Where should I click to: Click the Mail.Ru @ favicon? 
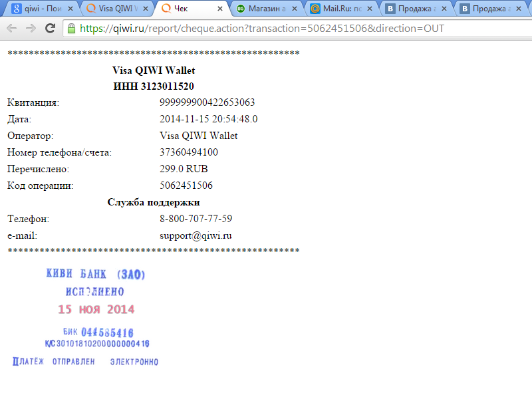point(315,9)
